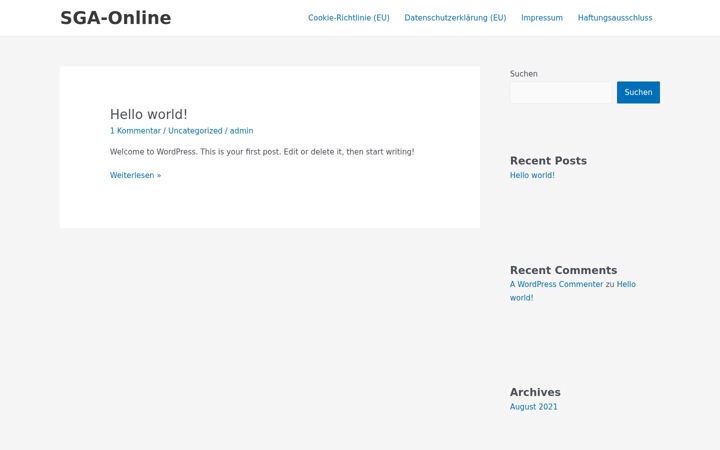Follow the Weiterlesen » link

[135, 175]
